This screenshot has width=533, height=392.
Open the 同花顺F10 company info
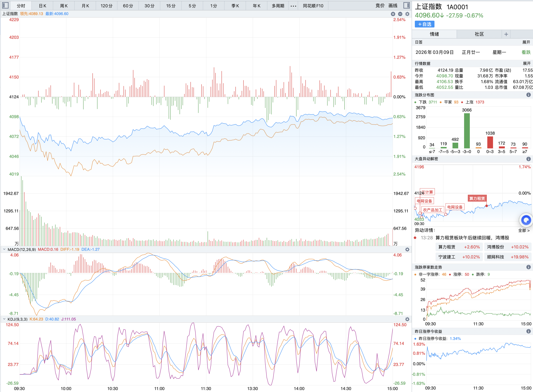(313, 6)
